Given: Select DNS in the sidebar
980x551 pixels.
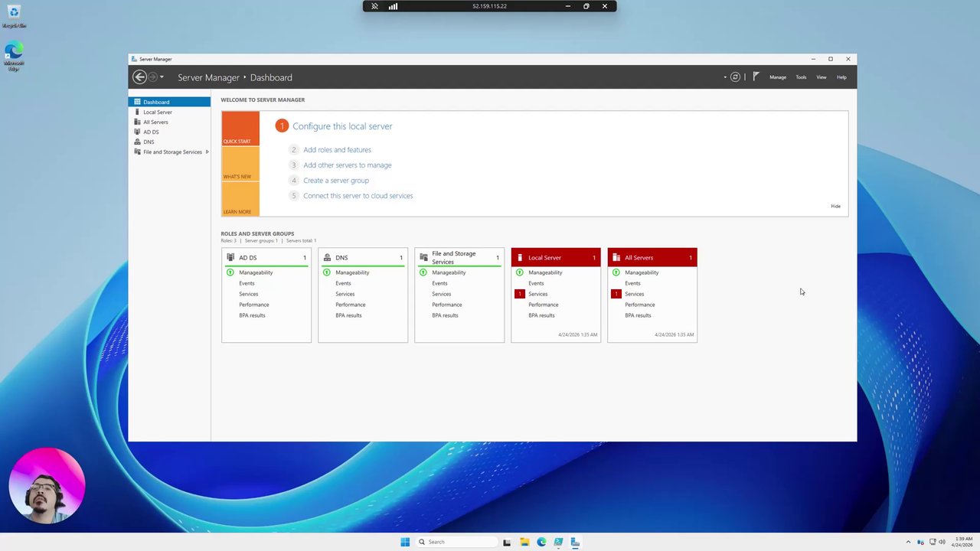Looking at the screenshot, I should pyautogui.click(x=169, y=142).
